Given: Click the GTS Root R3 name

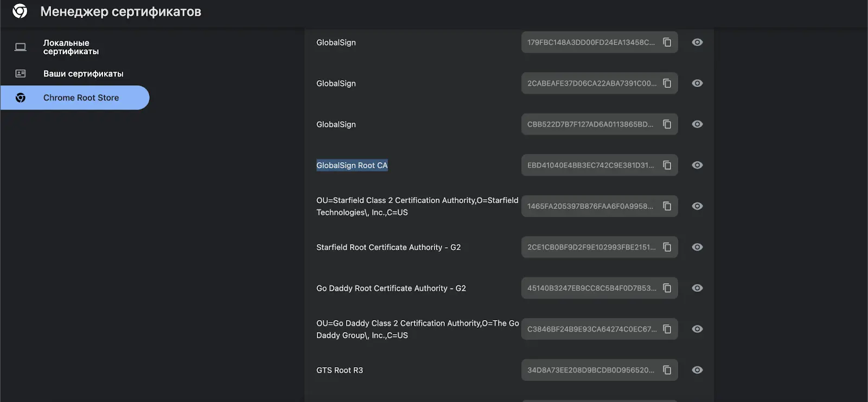Looking at the screenshot, I should tap(340, 371).
